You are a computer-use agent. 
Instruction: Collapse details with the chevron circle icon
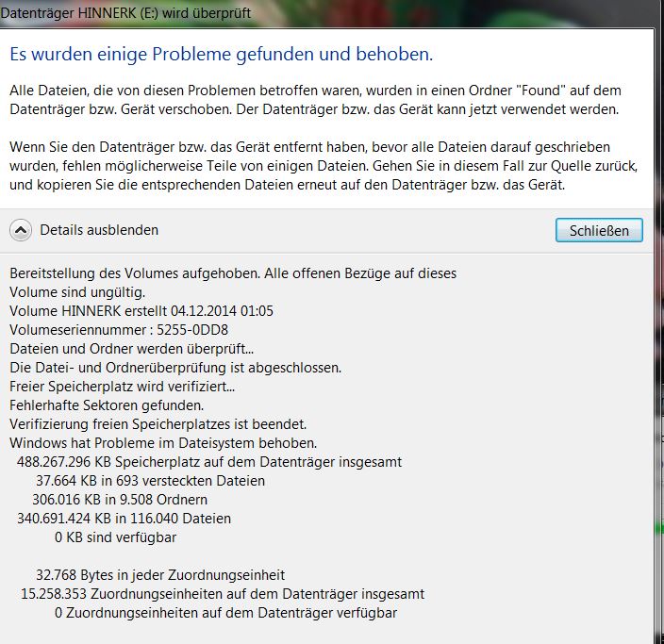[x=21, y=230]
